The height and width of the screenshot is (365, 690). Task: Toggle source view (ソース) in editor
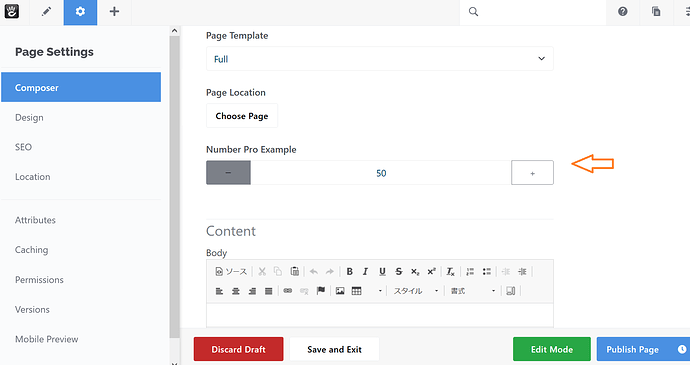coord(231,272)
